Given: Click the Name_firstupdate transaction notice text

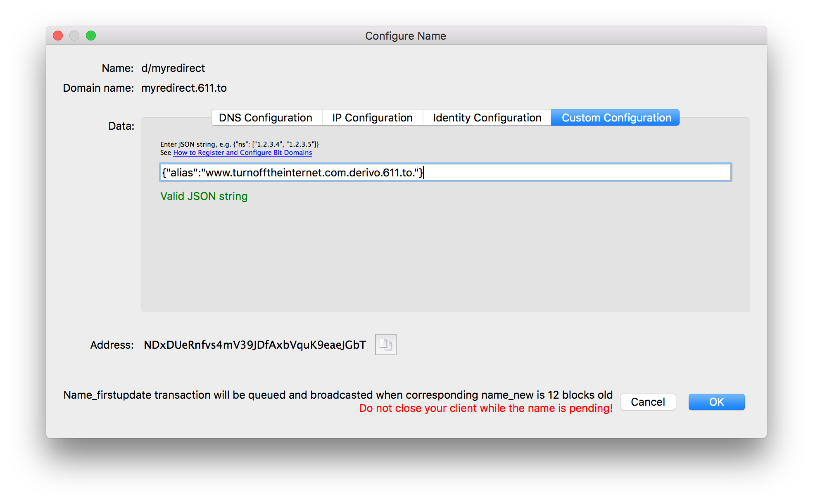Looking at the screenshot, I should [338, 395].
